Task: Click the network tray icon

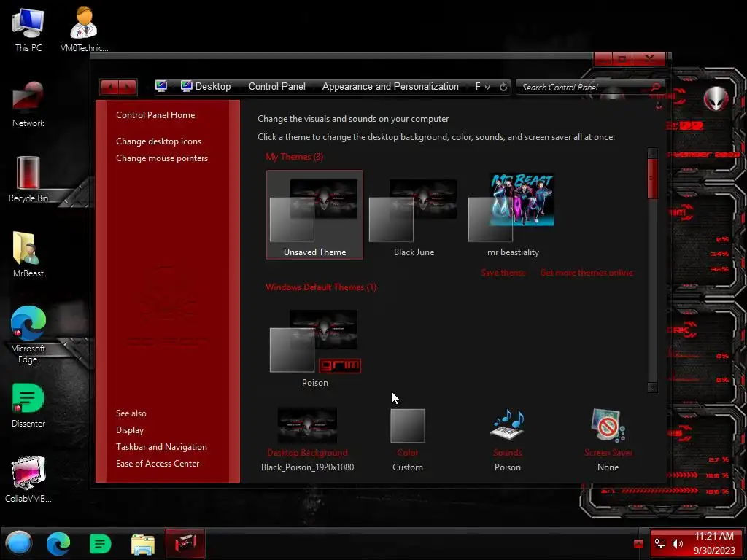Action: (x=659, y=544)
